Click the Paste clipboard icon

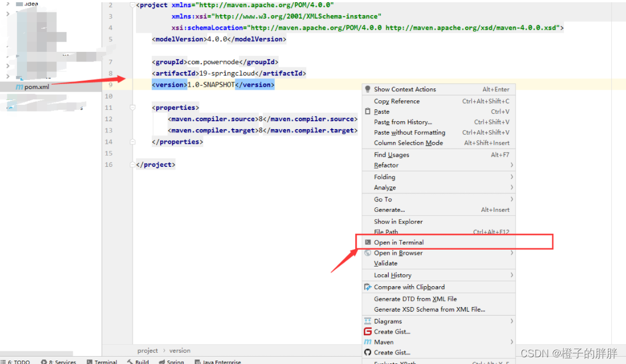click(368, 112)
